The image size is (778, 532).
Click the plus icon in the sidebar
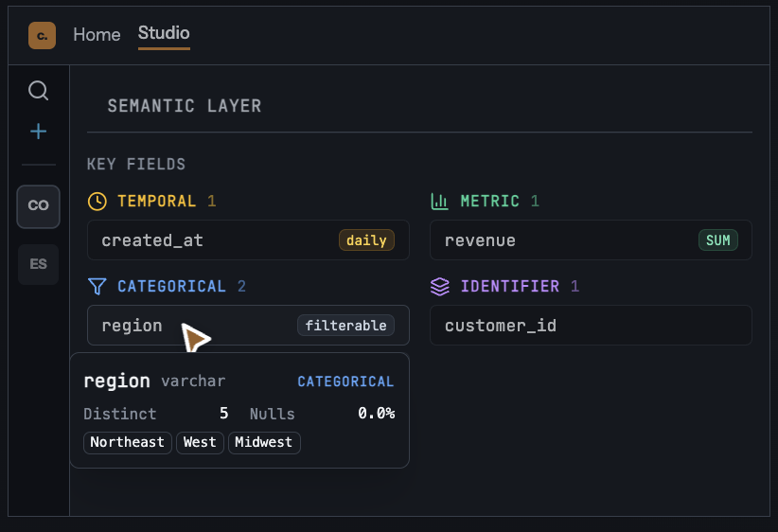tap(38, 132)
